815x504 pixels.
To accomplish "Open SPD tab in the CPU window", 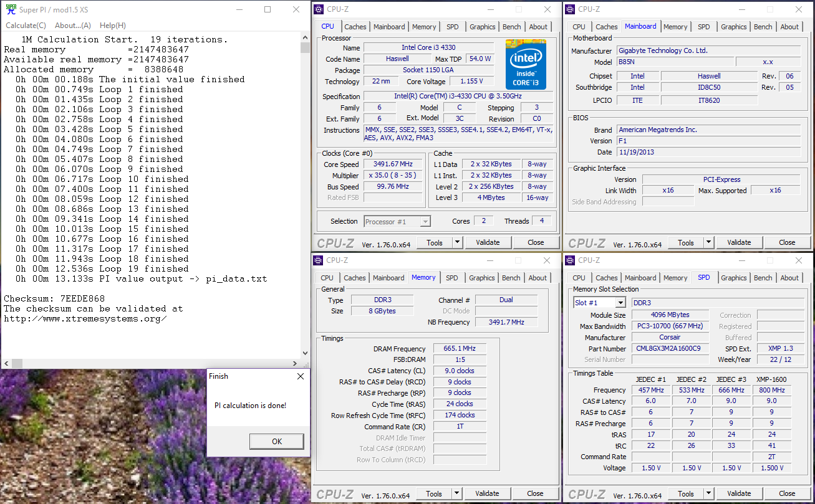I will (452, 27).
